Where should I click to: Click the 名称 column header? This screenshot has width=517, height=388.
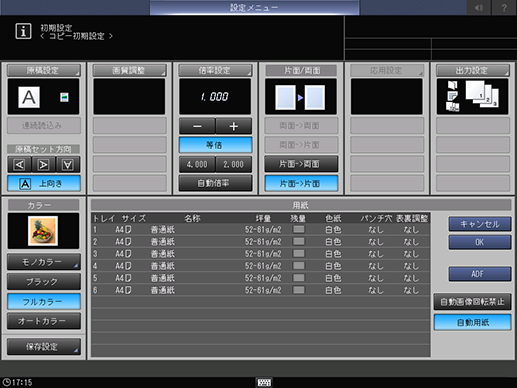(x=192, y=218)
